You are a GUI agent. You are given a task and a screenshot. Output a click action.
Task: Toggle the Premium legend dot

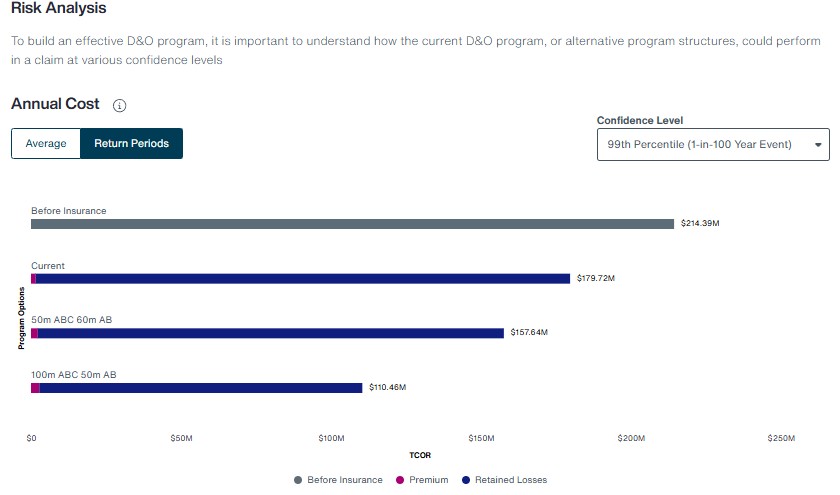400,480
